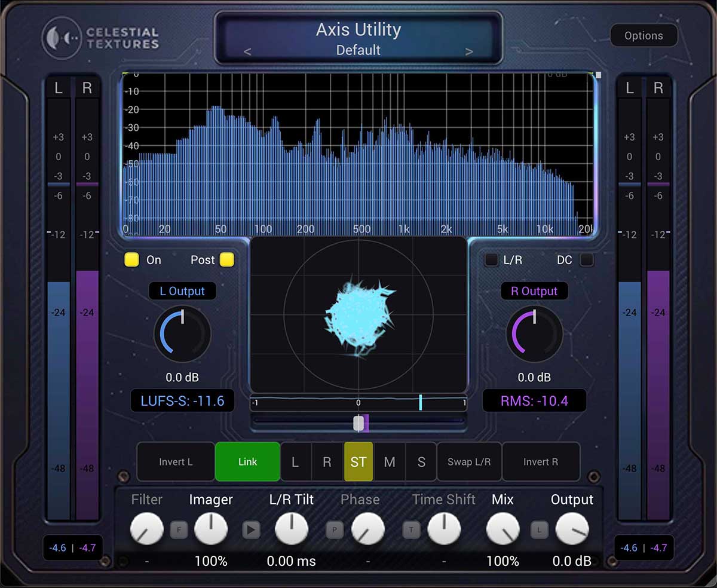The image size is (717, 588).
Task: Toggle the Post analyzer indicator
Action: [227, 260]
